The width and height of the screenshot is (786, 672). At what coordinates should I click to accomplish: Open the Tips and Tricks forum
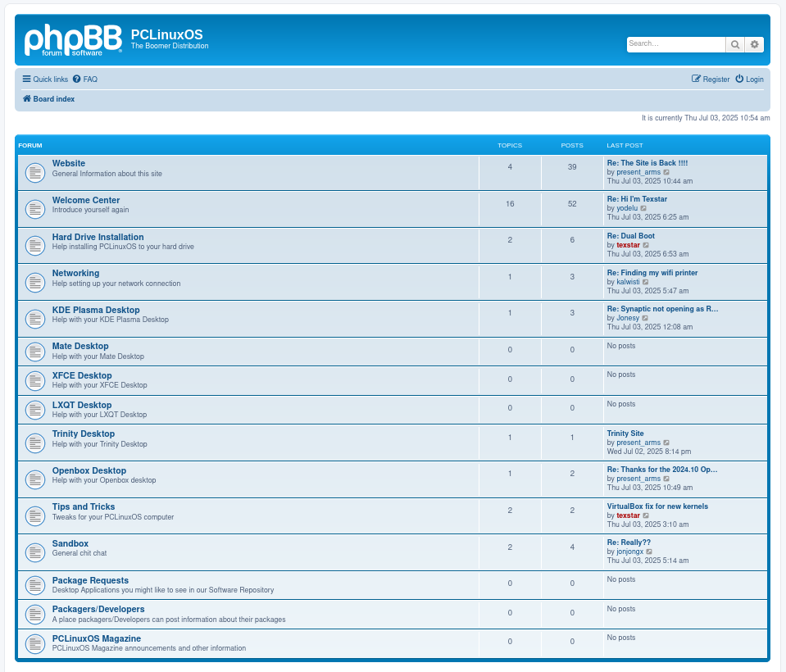(x=84, y=507)
